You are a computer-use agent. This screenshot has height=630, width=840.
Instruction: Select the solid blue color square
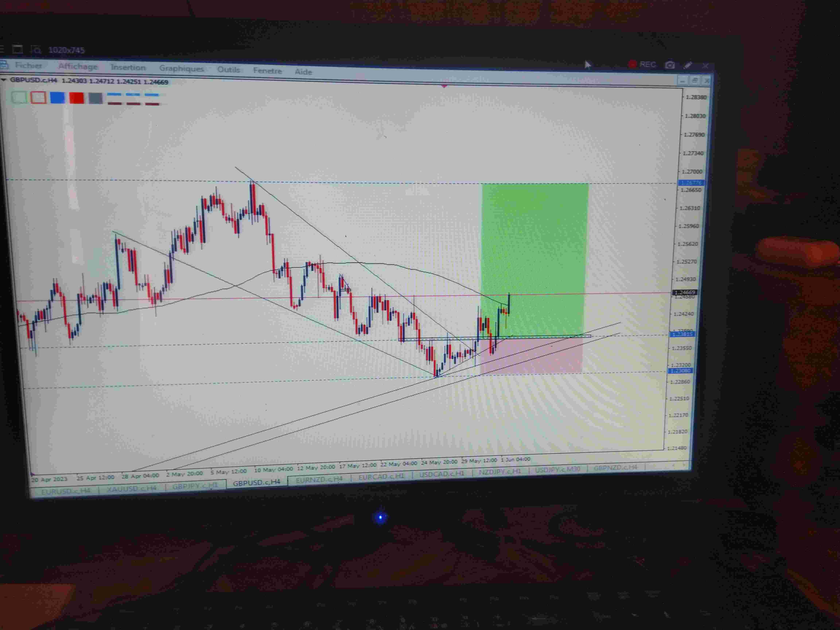point(57,98)
